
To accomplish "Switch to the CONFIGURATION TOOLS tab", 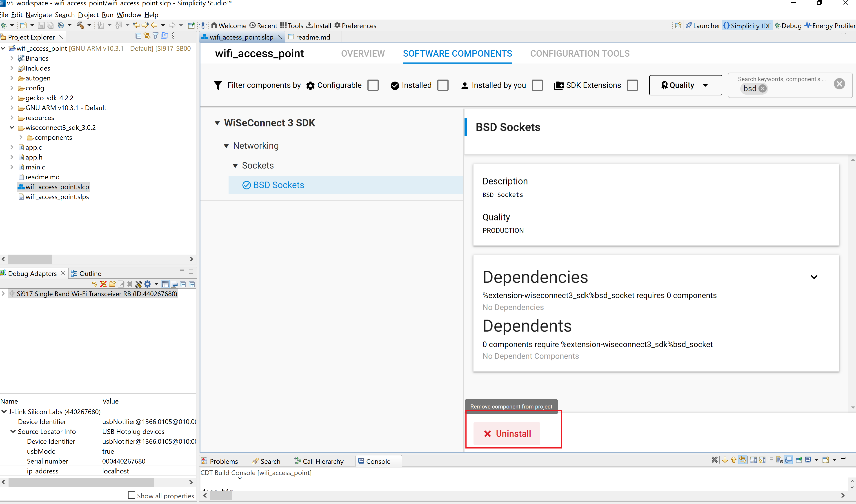I will point(580,54).
